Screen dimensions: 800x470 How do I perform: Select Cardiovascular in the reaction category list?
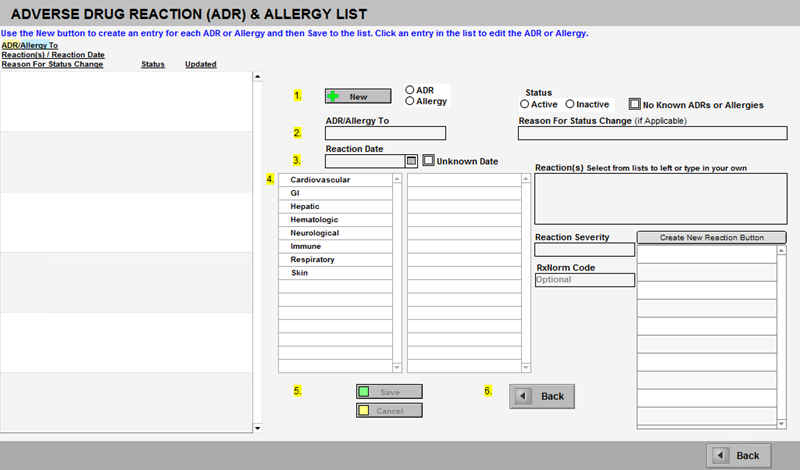click(x=335, y=180)
